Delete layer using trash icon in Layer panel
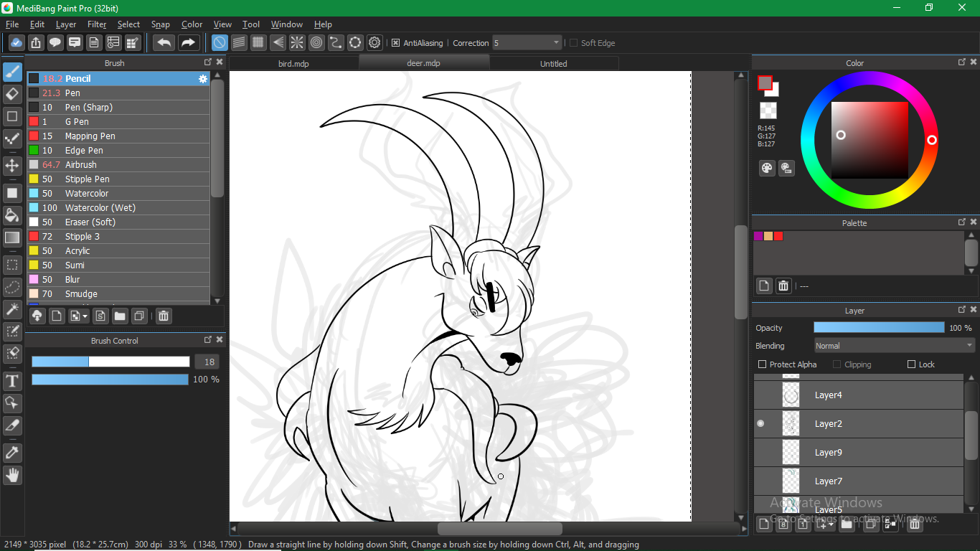Screen dimensions: 980x551 coord(915,524)
